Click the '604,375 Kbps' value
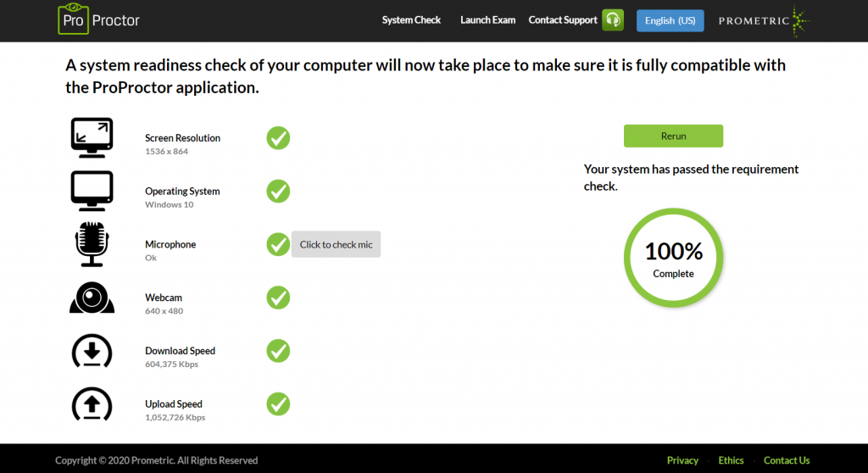868x473 pixels. (171, 364)
